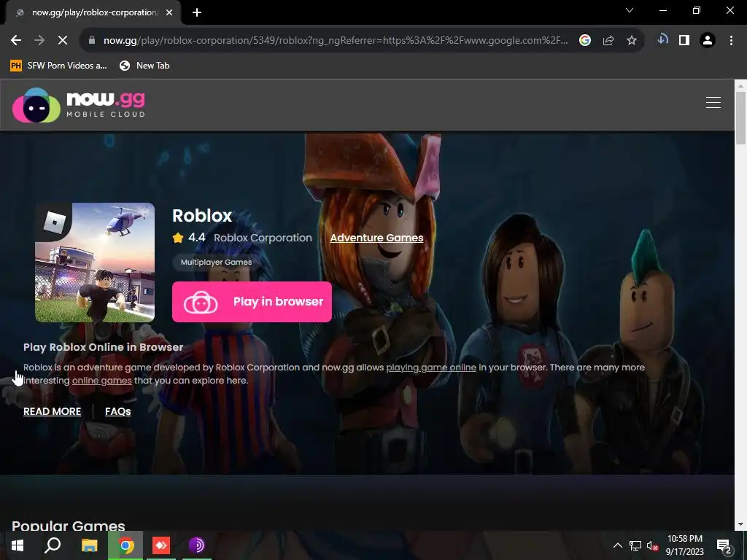Click the address bar URL field
The height and width of the screenshot is (560, 747).
point(336,41)
